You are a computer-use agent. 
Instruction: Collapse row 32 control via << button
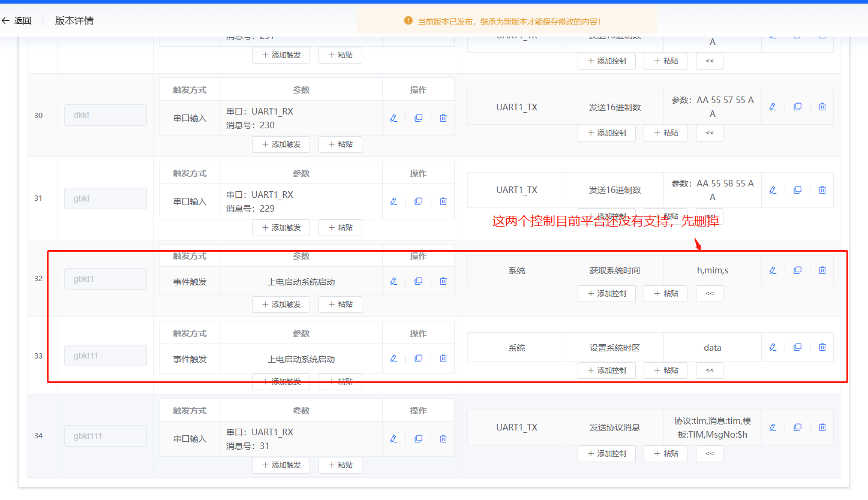(x=709, y=293)
